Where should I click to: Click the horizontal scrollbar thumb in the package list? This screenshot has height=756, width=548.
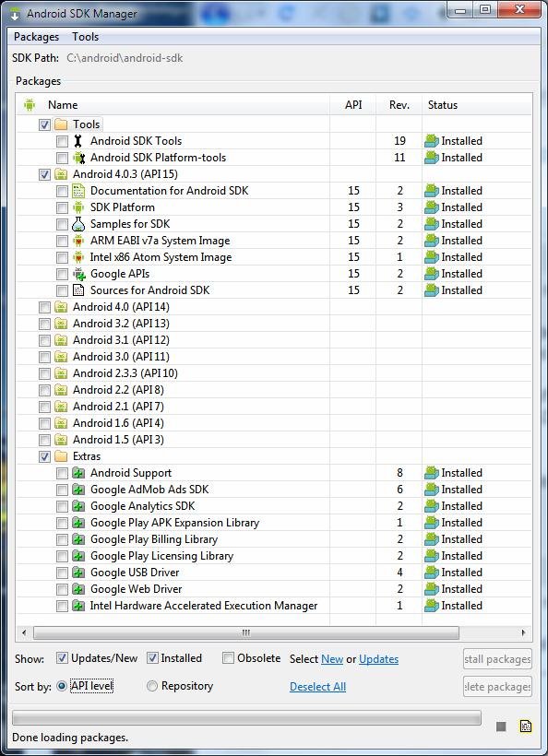pos(246,632)
